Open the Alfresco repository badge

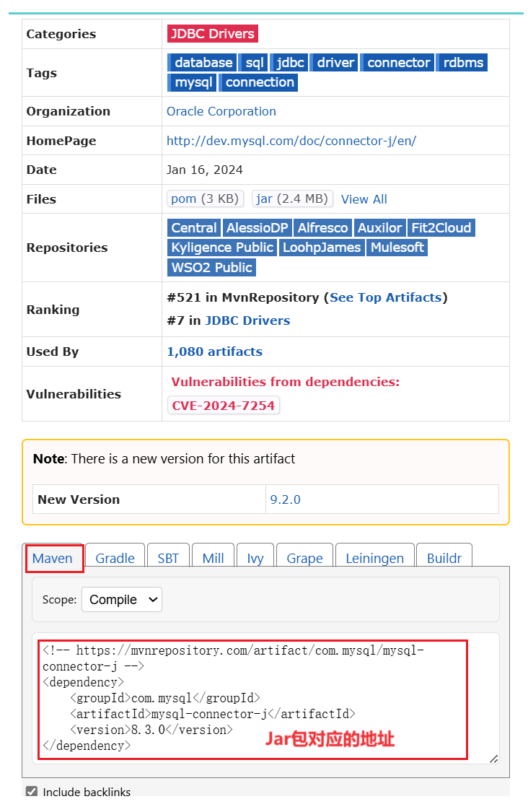click(322, 228)
